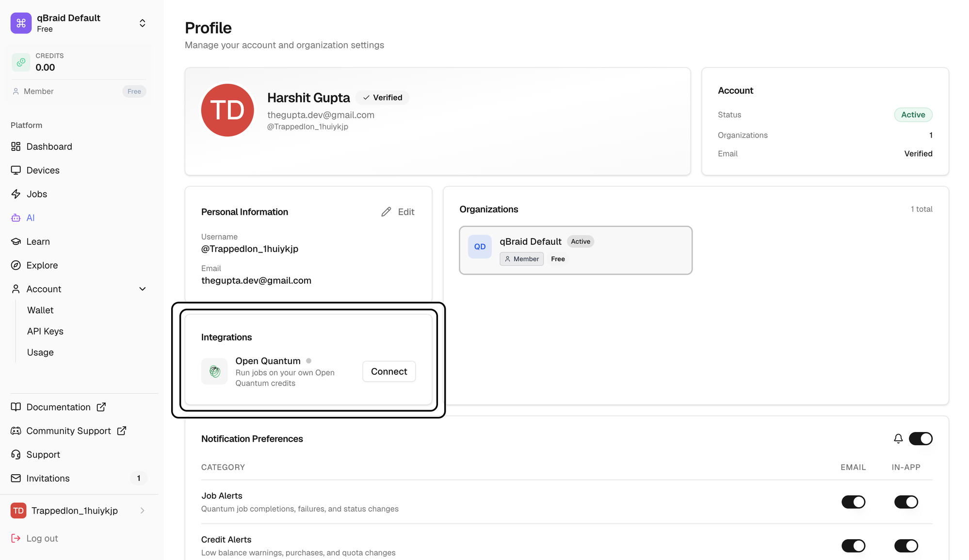
Task: Toggle Job Alerts email notifications
Action: 853,502
